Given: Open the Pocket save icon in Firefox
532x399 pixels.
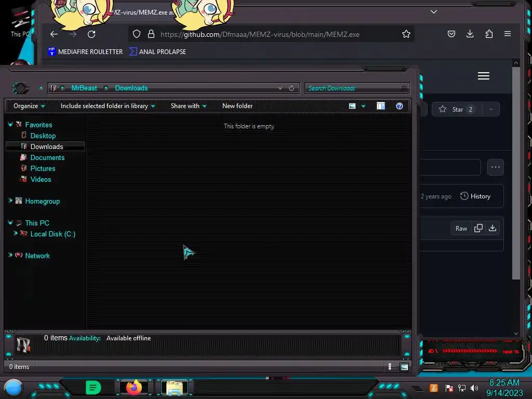Looking at the screenshot, I should pos(451,34).
